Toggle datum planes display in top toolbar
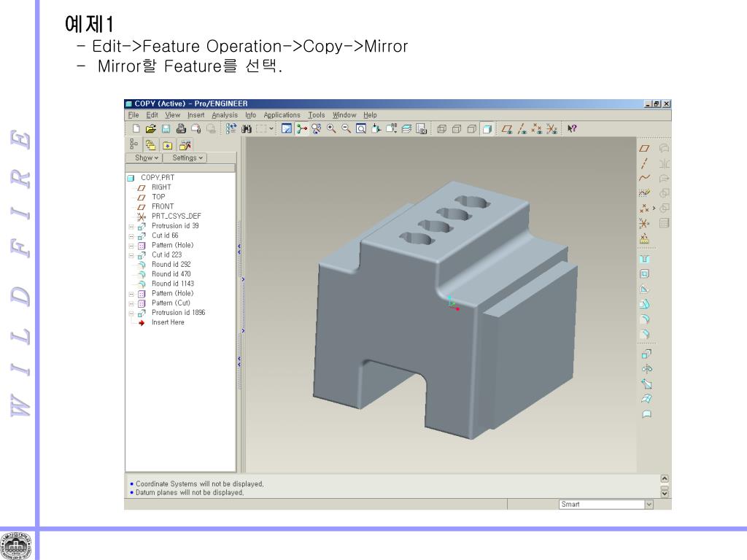 click(506, 129)
